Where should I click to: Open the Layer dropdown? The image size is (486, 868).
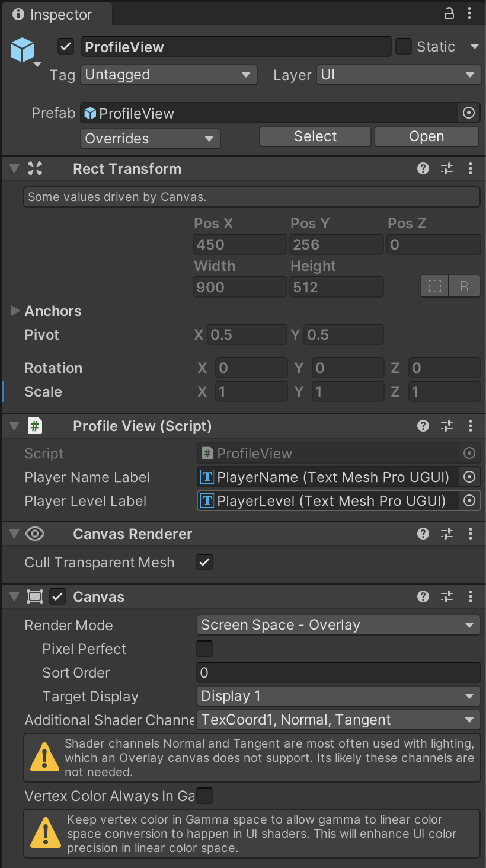(397, 75)
